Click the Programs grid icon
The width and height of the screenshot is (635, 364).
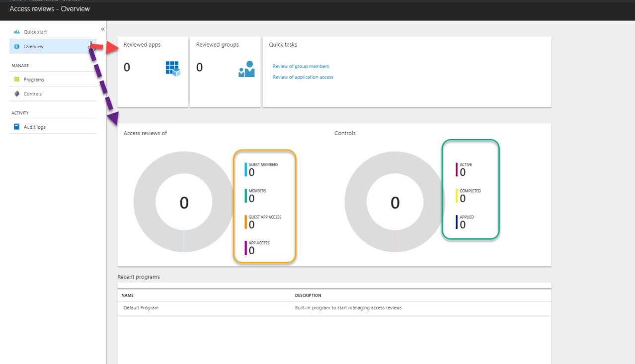(x=16, y=79)
